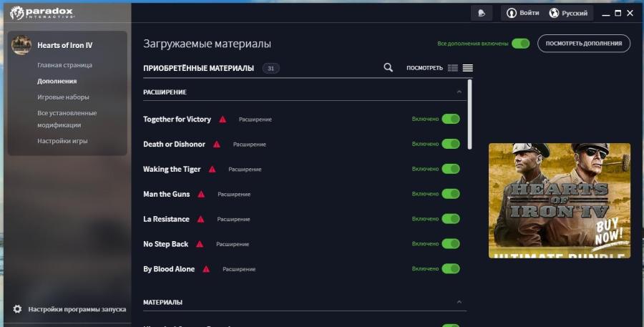This screenshot has height=327, width=644.
Task: Disable the Death or Dishonor expansion
Action: click(450, 144)
